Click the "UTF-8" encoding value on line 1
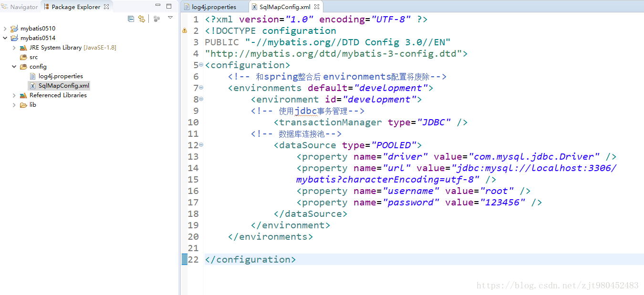The width and height of the screenshot is (644, 295). click(x=391, y=20)
